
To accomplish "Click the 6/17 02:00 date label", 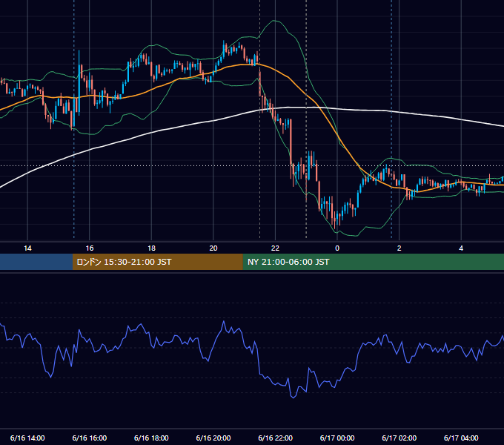I will [399, 438].
